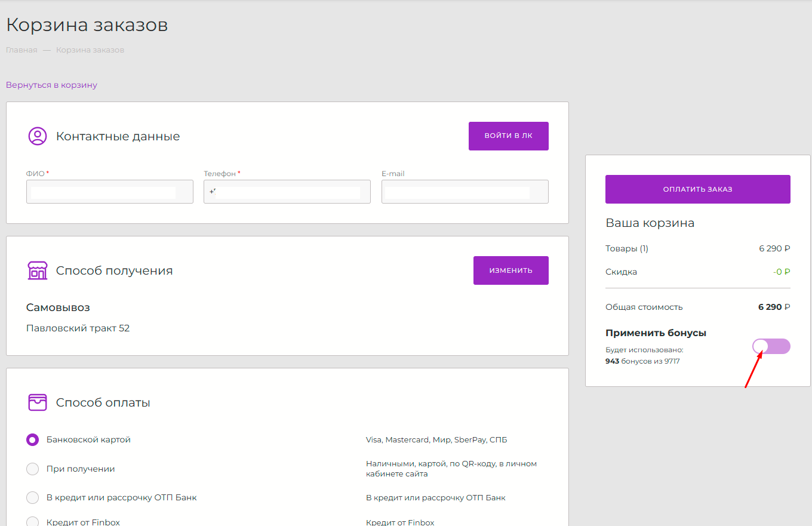Focus the ФИО input field
This screenshot has height=526, width=812.
point(109,192)
